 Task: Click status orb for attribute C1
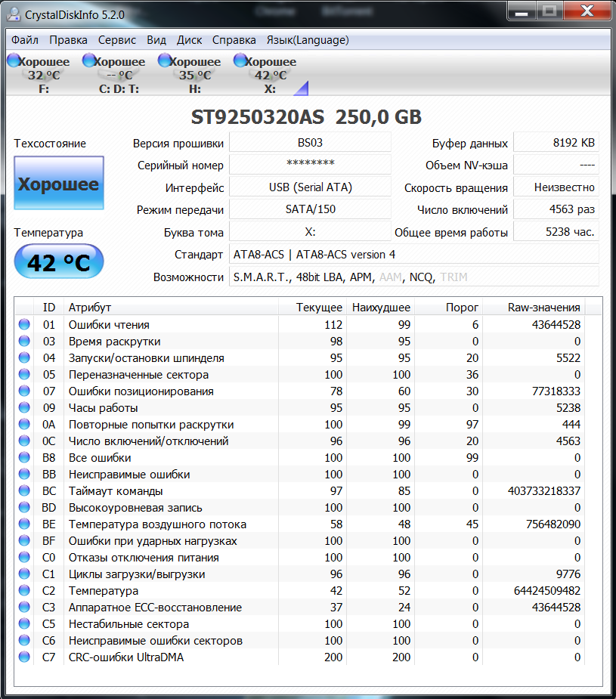24,574
